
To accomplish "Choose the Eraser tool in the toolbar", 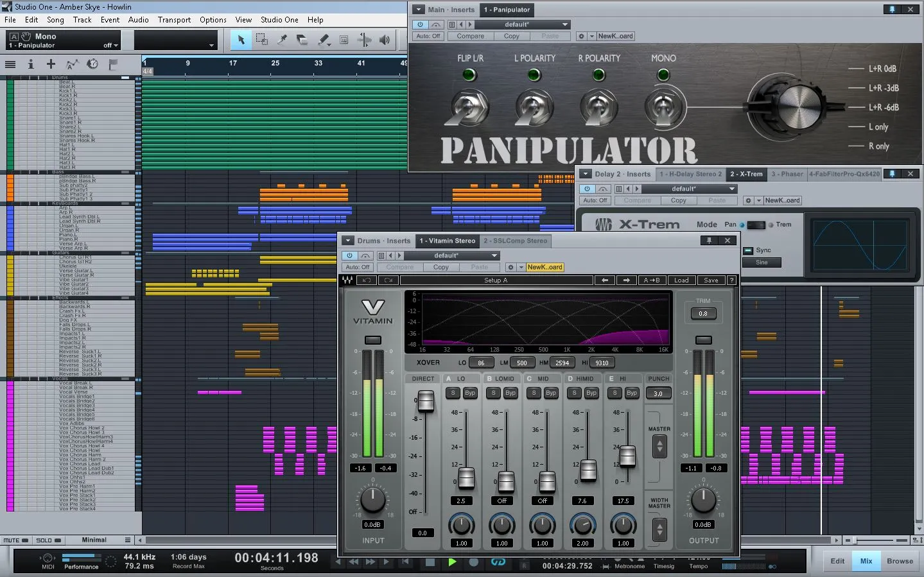I will click(302, 40).
